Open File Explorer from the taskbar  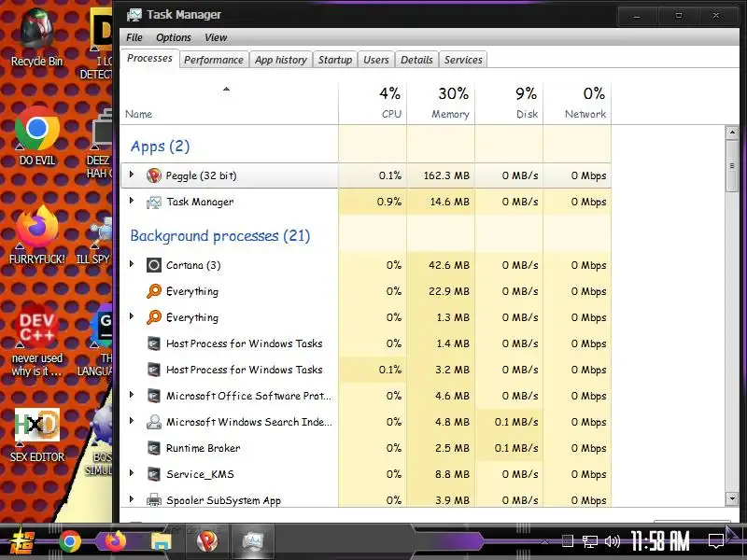(161, 542)
